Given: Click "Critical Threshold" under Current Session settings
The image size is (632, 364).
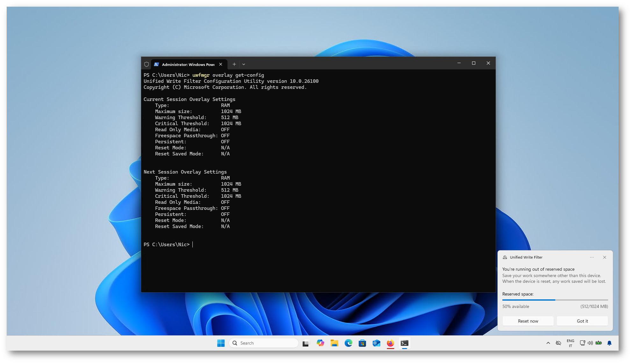Looking at the screenshot, I should coord(182,124).
